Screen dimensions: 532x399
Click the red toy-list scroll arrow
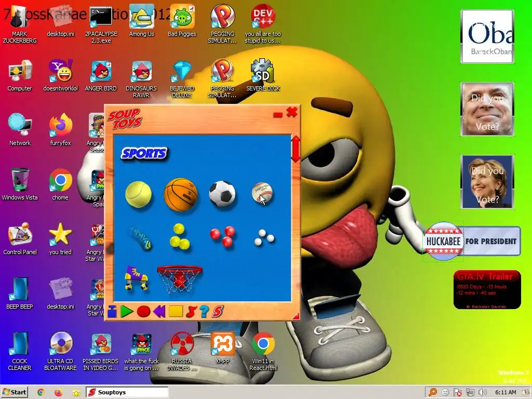coord(296,149)
